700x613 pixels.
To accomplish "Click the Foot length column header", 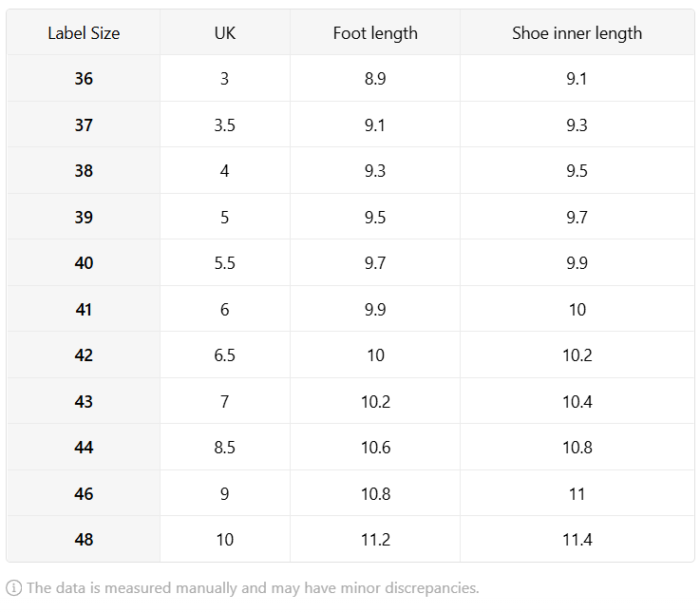I will click(x=375, y=32).
